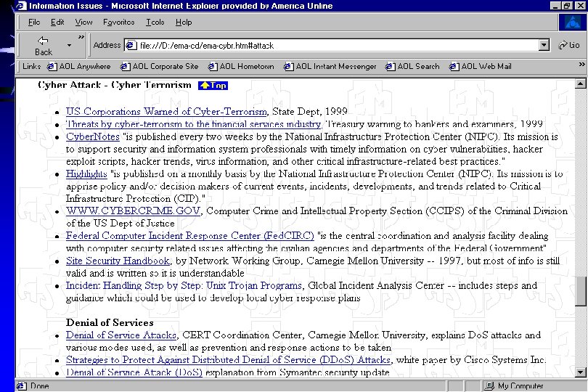Click the AOL logo throbber icon
The image size is (588, 392).
(572, 23)
